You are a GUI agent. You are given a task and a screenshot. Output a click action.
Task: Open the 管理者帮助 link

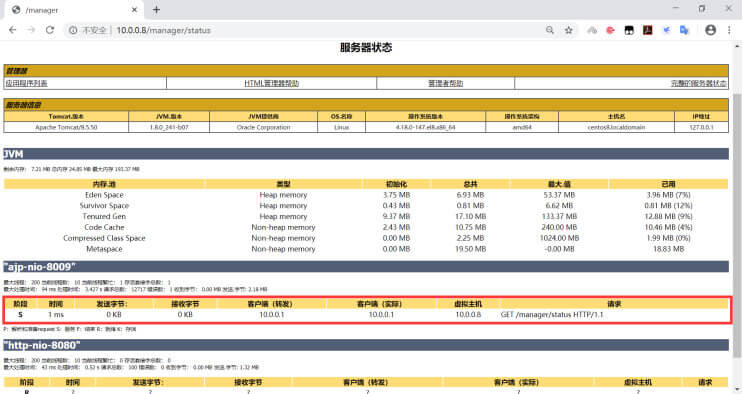(445, 83)
